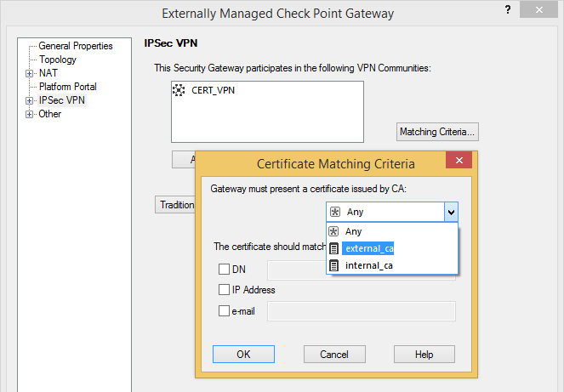The height and width of the screenshot is (392, 564).
Task: Click the e-mail text input field
Action: [362, 311]
